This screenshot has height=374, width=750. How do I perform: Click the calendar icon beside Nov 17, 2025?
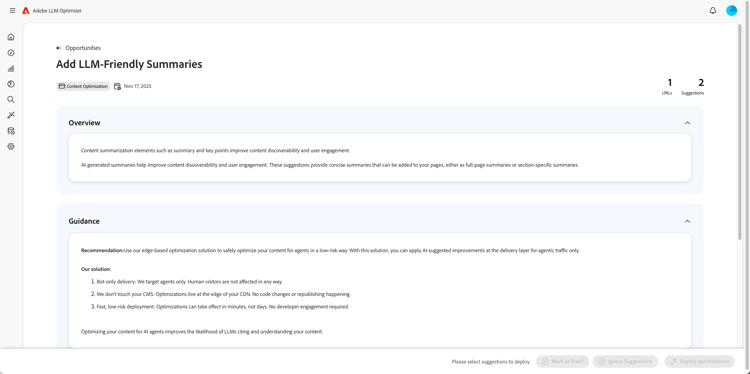pos(117,87)
